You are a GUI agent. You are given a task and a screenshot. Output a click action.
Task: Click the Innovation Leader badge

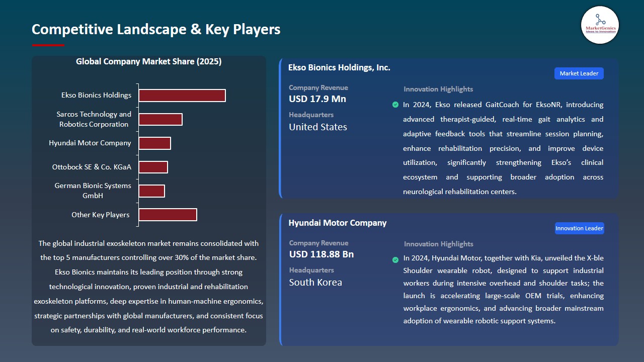(579, 228)
